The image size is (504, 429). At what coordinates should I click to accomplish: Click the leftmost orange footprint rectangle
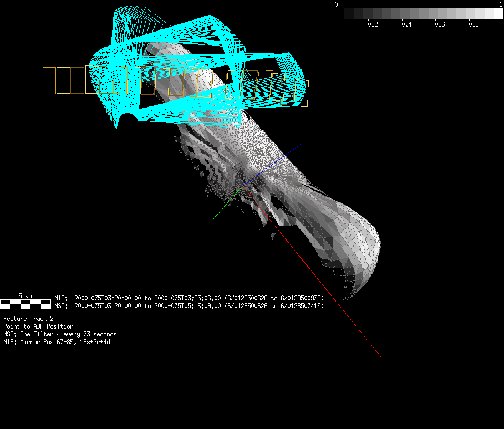49,81
